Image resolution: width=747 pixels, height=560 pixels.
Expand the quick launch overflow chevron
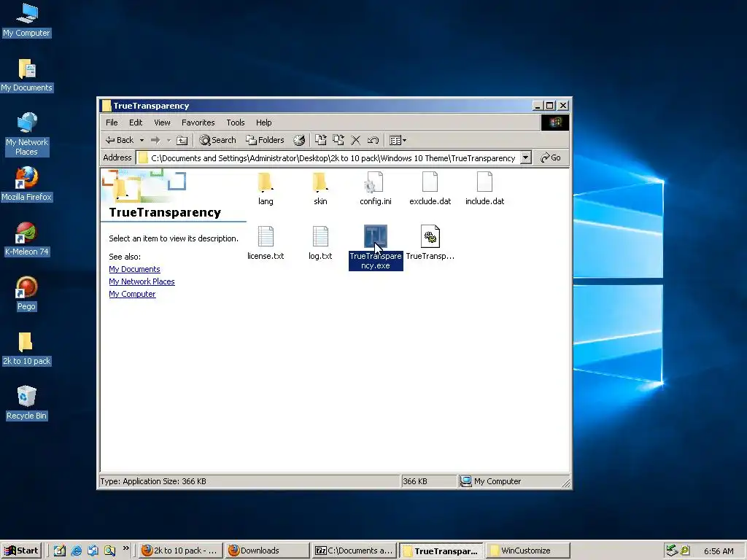click(125, 548)
